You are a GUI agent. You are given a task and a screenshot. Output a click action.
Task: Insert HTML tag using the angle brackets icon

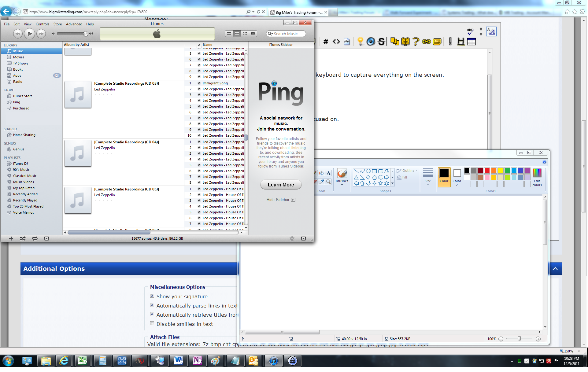tap(336, 42)
